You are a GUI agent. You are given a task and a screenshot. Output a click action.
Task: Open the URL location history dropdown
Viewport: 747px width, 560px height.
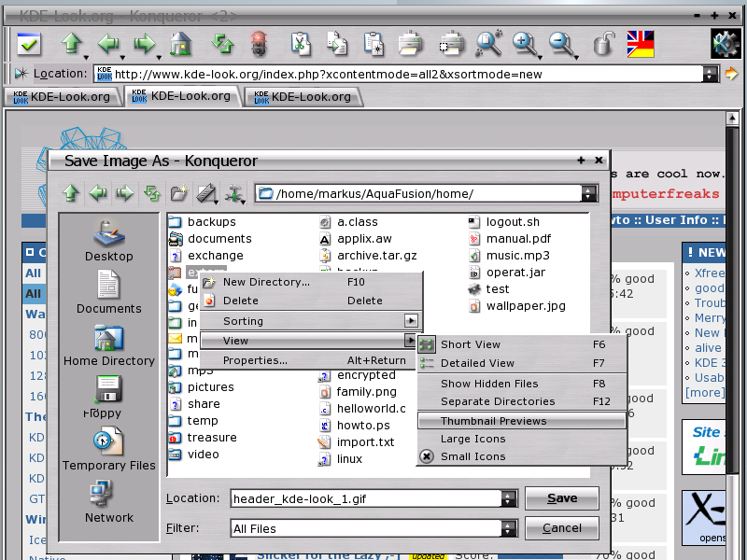click(x=711, y=74)
